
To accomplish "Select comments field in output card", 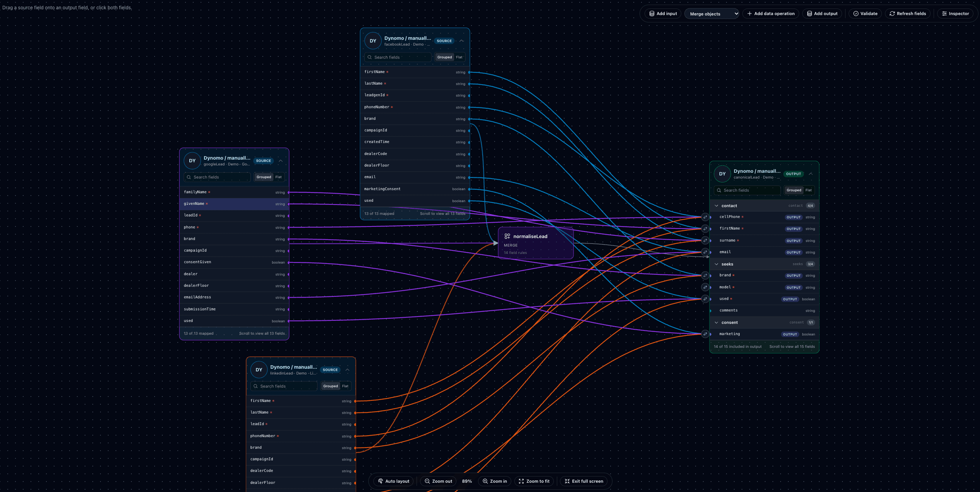I will tap(764, 311).
